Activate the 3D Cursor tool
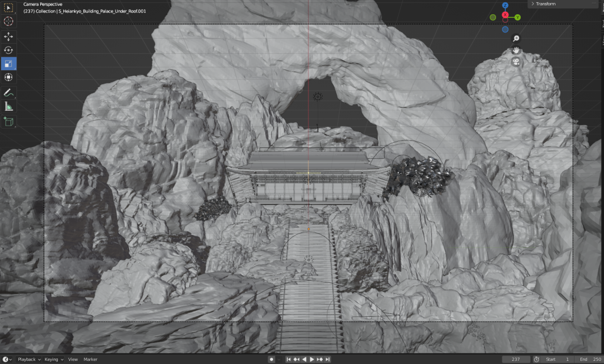Viewport: 604px width, 364px height. pos(8,21)
